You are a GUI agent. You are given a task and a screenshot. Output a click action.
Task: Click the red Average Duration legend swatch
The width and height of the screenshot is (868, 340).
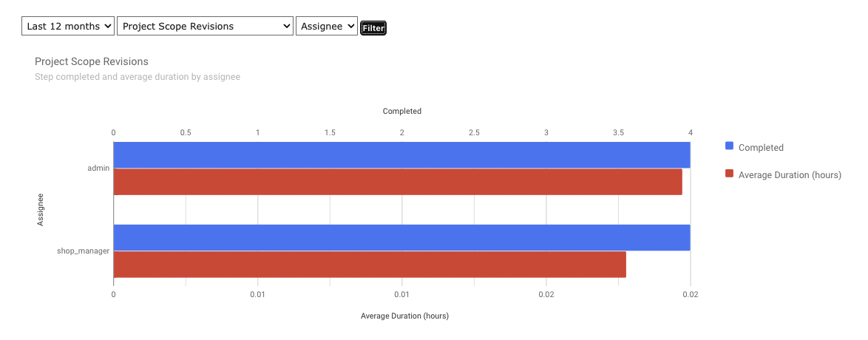tap(730, 174)
